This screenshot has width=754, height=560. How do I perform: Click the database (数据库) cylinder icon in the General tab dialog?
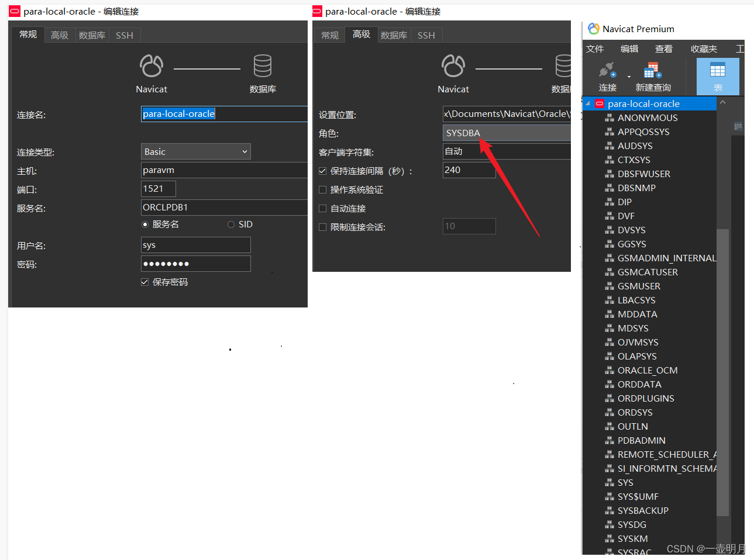[x=263, y=66]
